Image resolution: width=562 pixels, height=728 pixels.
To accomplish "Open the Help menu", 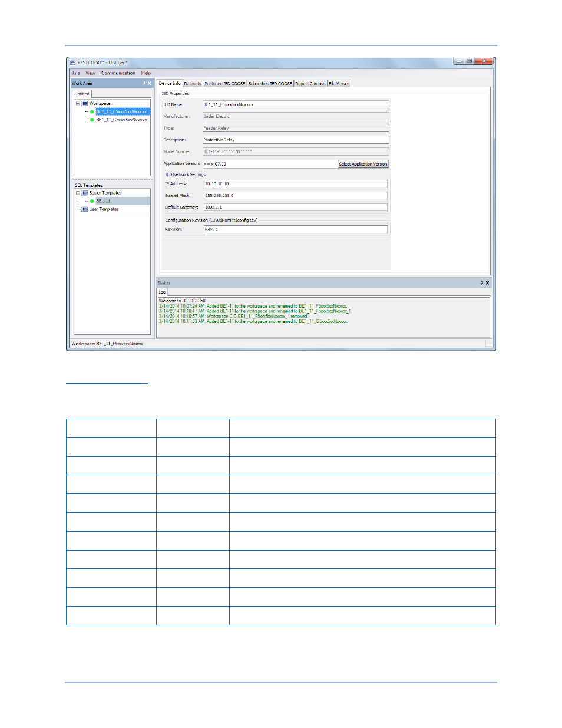I will point(146,73).
